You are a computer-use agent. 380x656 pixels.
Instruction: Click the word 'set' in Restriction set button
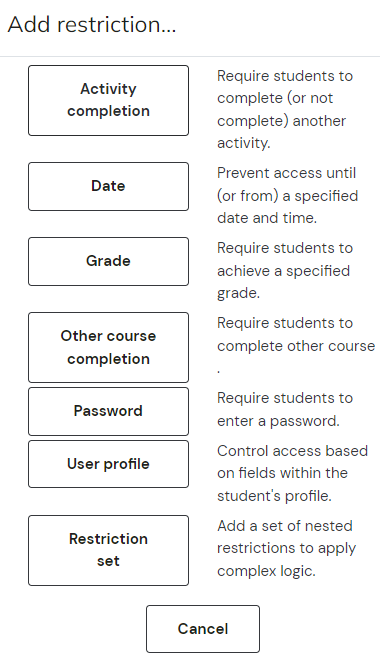tap(108, 561)
